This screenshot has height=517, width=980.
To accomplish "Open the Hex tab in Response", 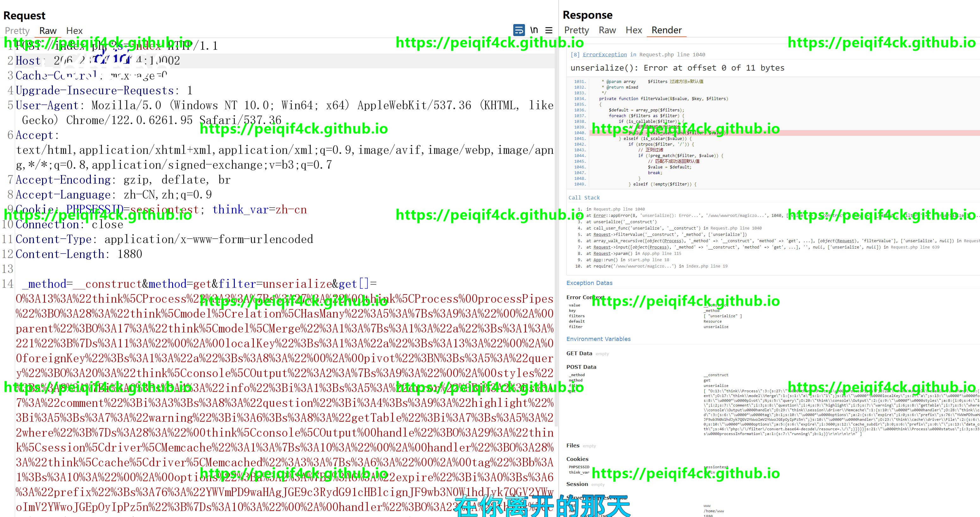I will pyautogui.click(x=634, y=30).
